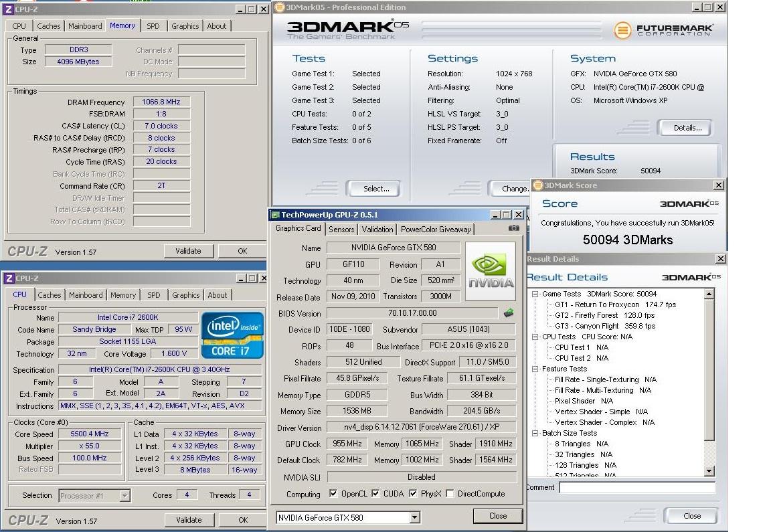Switch to the Sensors tab in GPU-Z
The image size is (771, 532).
(x=341, y=229)
